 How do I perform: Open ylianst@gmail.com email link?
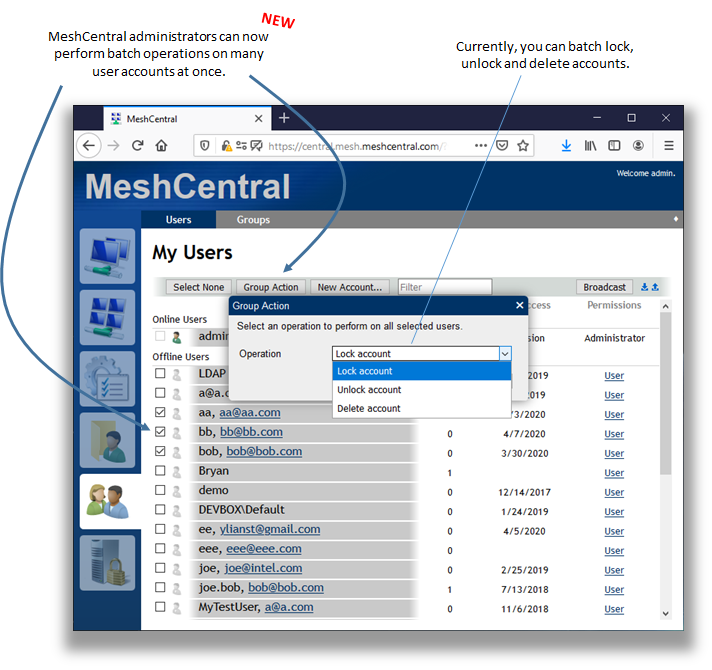click(x=270, y=529)
